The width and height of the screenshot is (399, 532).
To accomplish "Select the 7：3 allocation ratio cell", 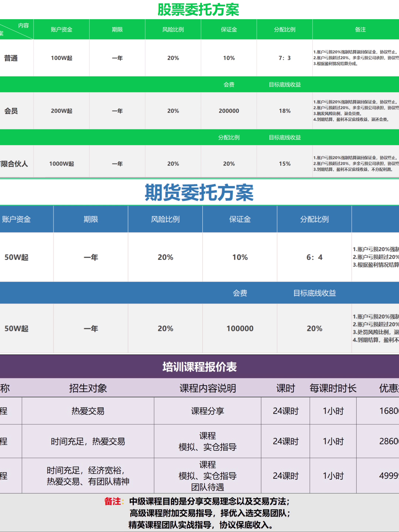I will pyautogui.click(x=284, y=58).
